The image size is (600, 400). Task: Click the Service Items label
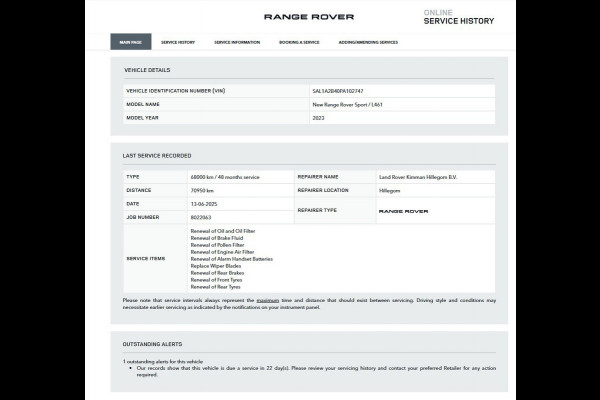145,258
